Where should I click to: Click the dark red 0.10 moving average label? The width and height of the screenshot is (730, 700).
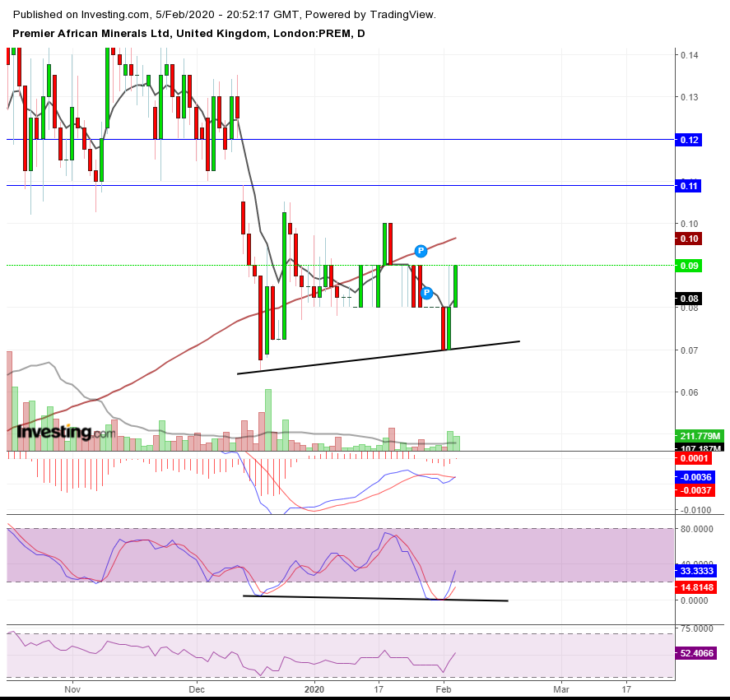(689, 239)
